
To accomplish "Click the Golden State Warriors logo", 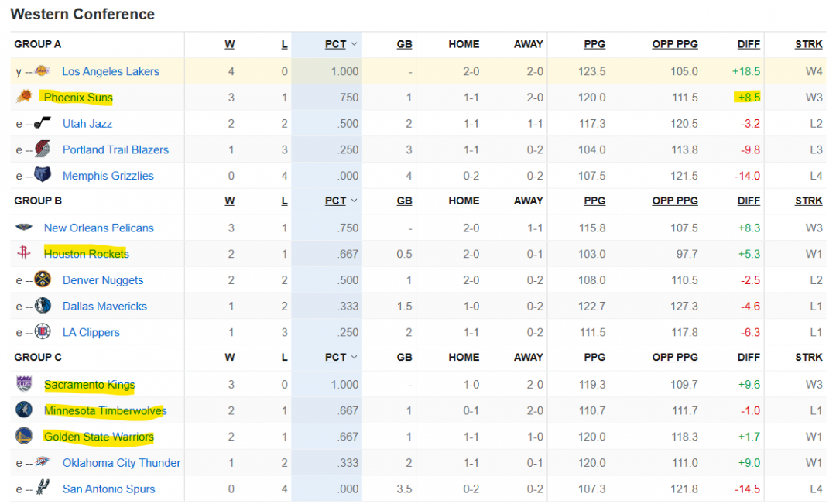I will coord(24,436).
